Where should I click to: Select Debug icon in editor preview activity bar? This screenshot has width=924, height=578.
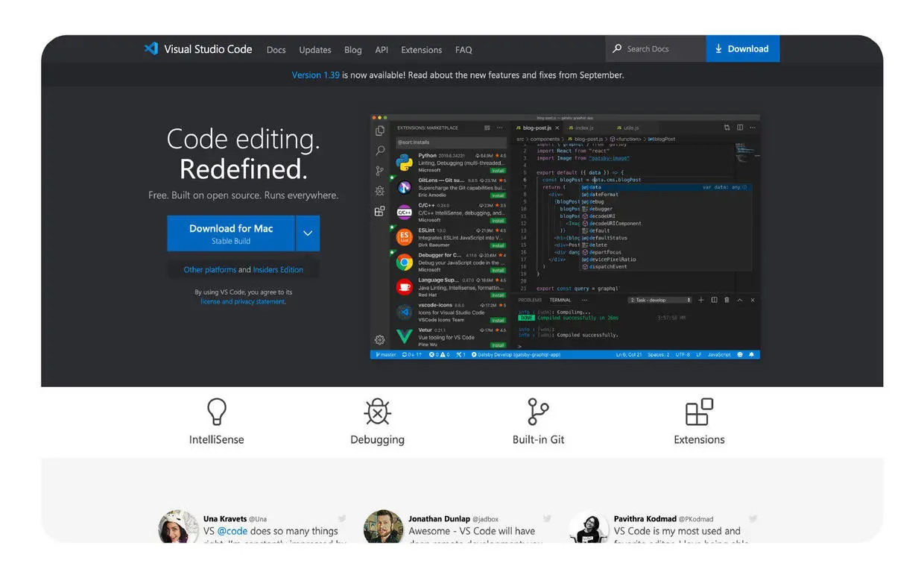tap(380, 191)
